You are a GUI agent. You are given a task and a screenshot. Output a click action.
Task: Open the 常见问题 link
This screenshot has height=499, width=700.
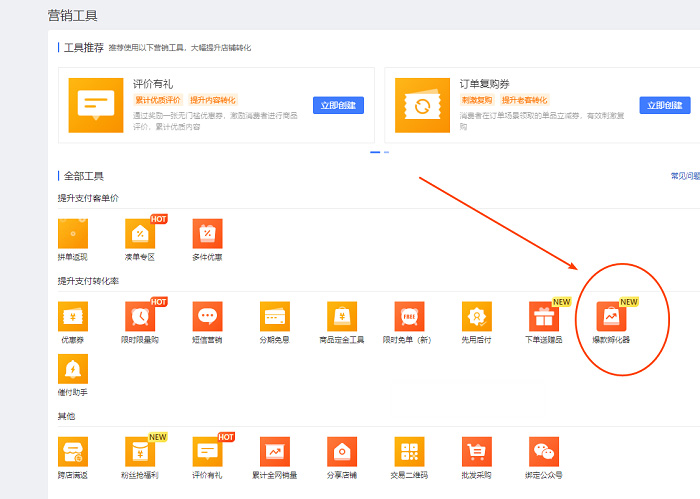click(x=684, y=176)
